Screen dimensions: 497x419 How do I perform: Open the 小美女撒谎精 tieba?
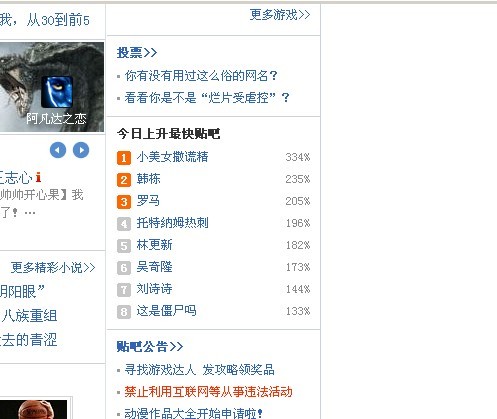pyautogui.click(x=172, y=157)
